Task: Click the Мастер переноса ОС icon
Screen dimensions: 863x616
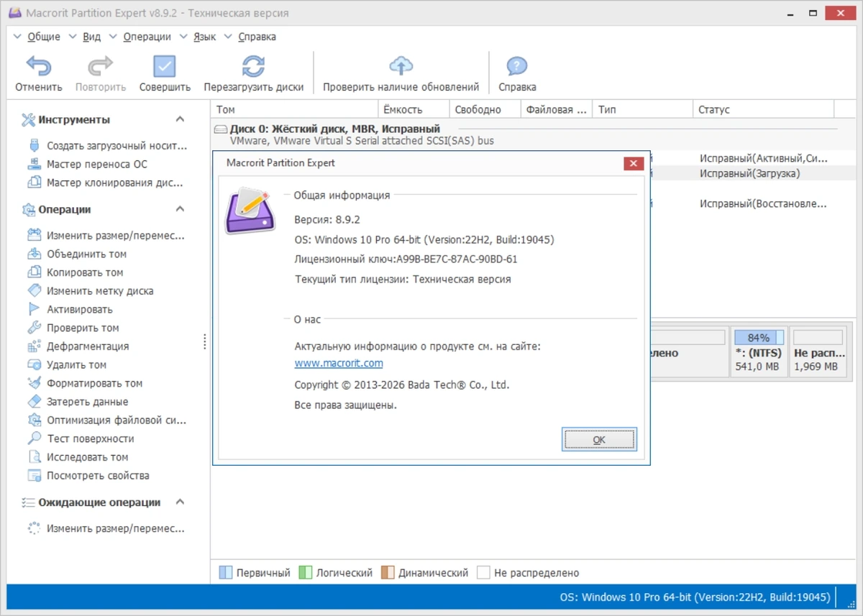Action: tap(34, 164)
